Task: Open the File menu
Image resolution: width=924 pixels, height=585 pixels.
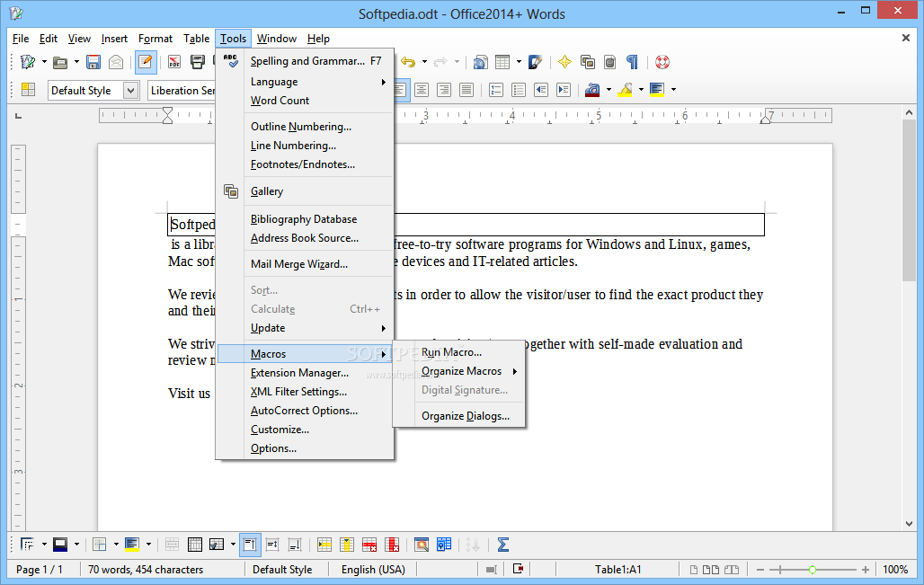Action: click(21, 39)
